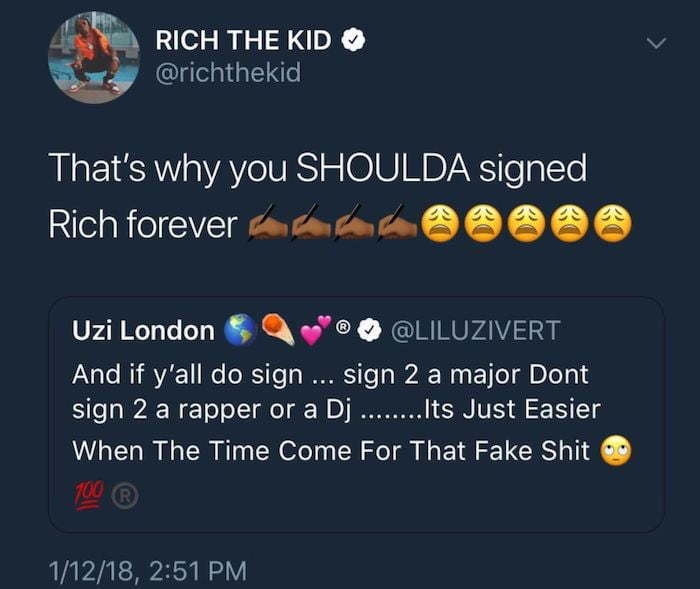Click the first weary face emoji

click(x=440, y=223)
